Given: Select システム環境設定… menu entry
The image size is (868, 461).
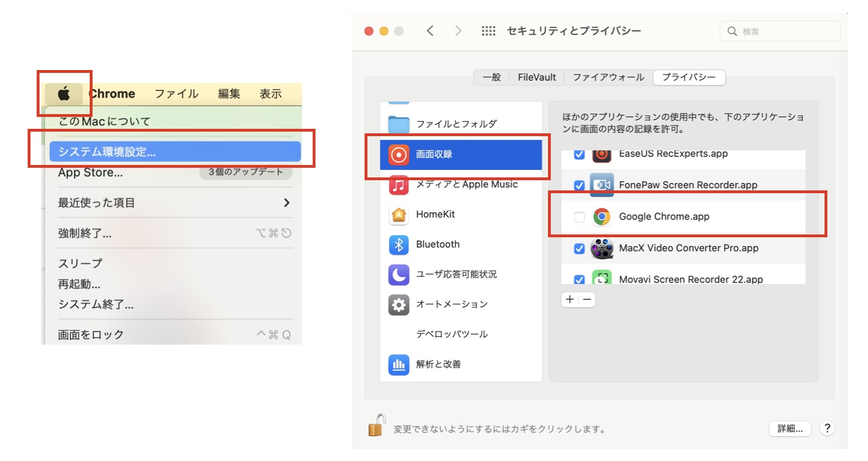Looking at the screenshot, I should coord(175,151).
